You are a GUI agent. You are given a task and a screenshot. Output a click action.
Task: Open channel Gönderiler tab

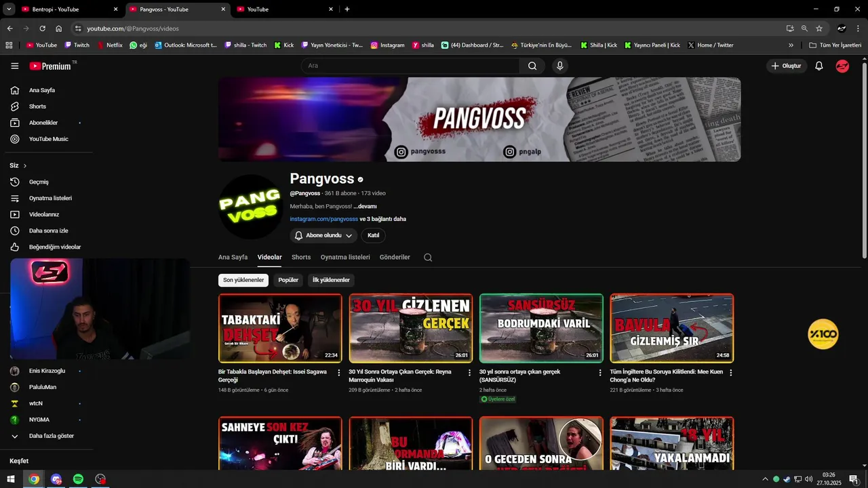click(x=395, y=258)
